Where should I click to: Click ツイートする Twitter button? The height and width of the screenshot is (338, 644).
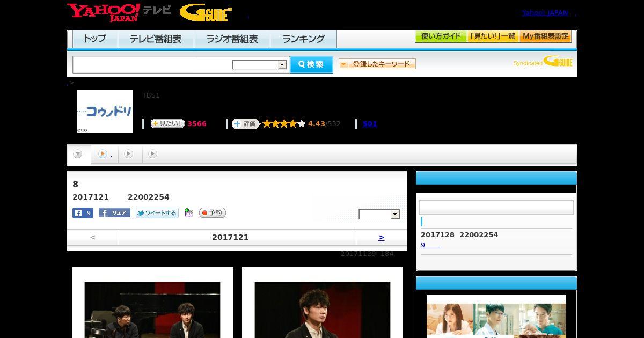click(x=157, y=213)
